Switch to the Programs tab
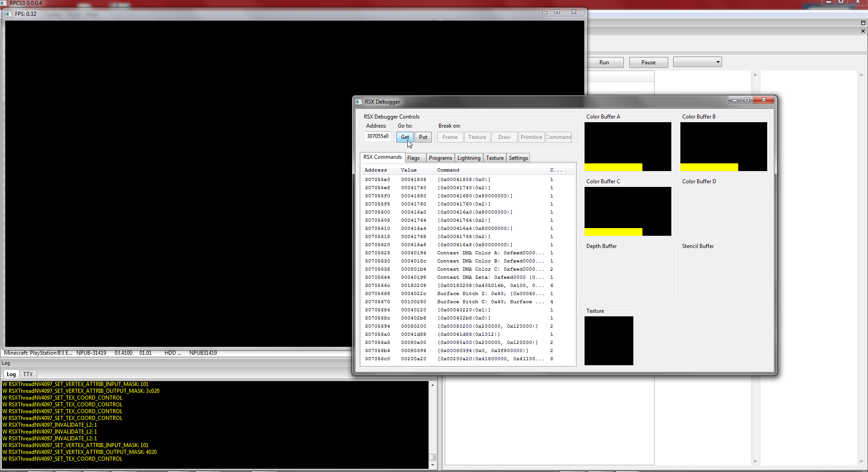Screen dimensions: 868x472 (440, 158)
